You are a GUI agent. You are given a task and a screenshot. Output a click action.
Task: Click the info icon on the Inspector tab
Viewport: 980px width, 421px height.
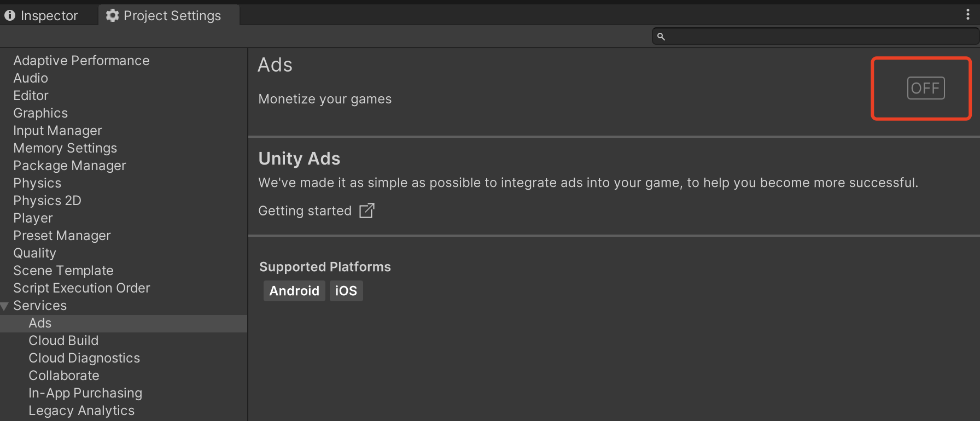pos(10,15)
